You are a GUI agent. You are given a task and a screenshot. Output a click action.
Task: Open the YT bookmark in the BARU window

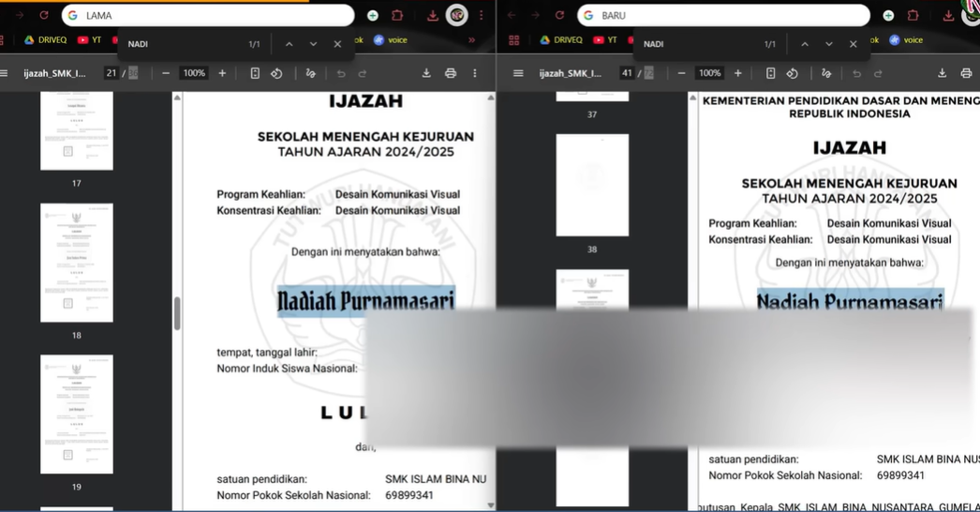pyautogui.click(x=605, y=39)
